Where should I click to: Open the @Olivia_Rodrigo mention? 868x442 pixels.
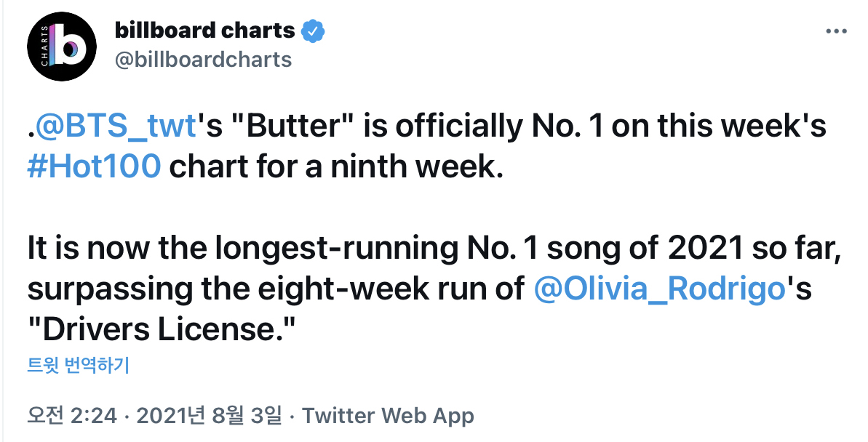(661, 289)
